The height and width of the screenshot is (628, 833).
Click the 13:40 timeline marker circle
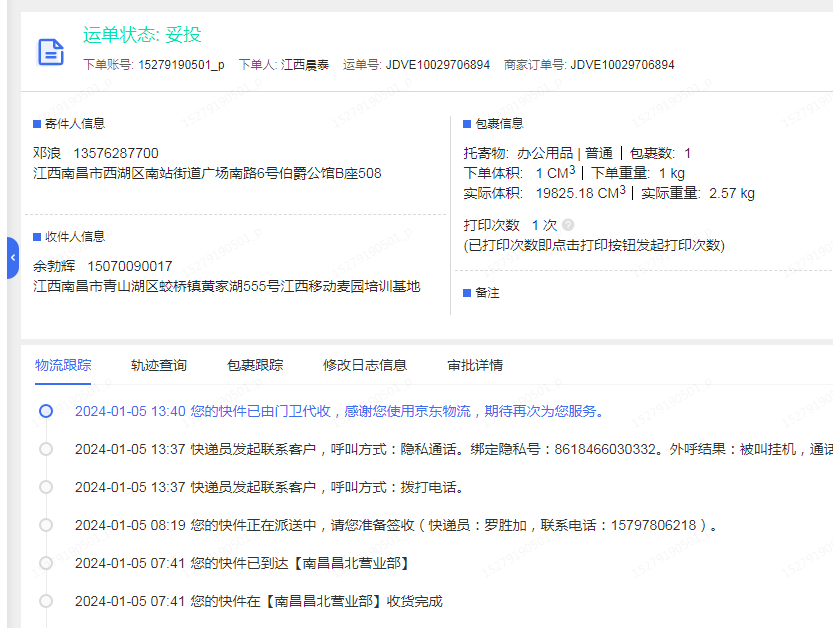[x=46, y=411]
